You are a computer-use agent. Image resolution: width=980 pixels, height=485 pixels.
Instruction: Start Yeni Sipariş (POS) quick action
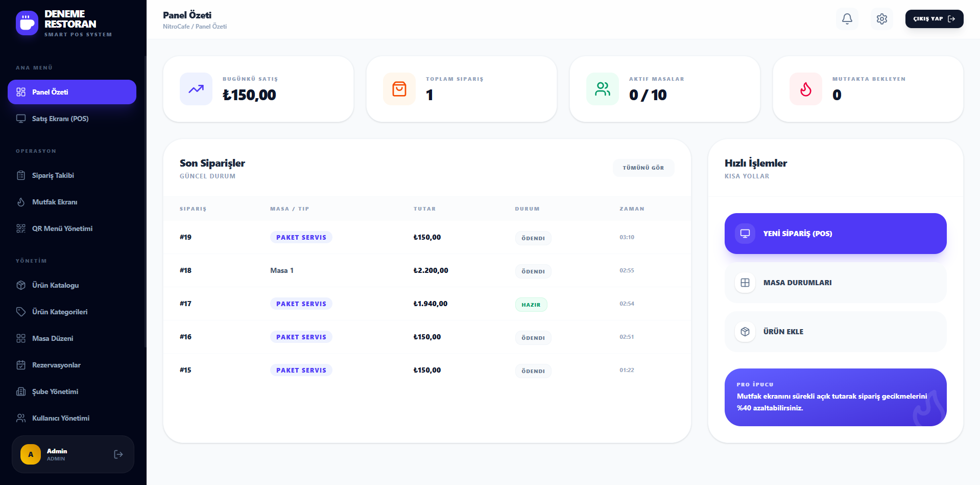pyautogui.click(x=835, y=234)
